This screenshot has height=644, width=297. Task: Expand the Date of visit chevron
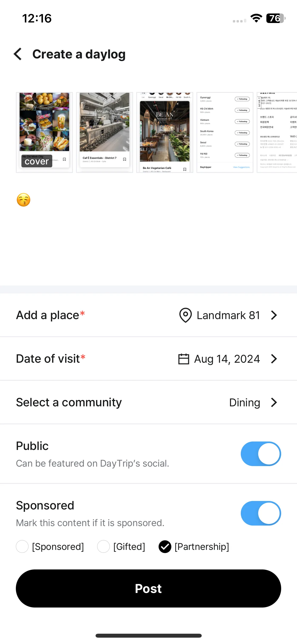pos(274,359)
